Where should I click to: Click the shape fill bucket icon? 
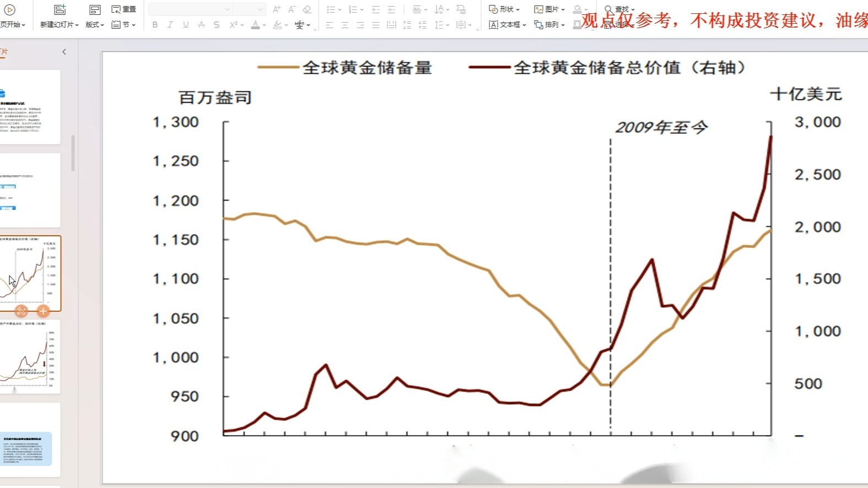click(x=578, y=9)
